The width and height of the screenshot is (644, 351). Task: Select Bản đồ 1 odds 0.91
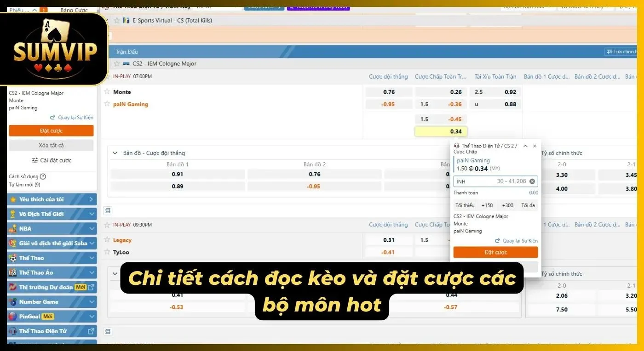point(178,174)
